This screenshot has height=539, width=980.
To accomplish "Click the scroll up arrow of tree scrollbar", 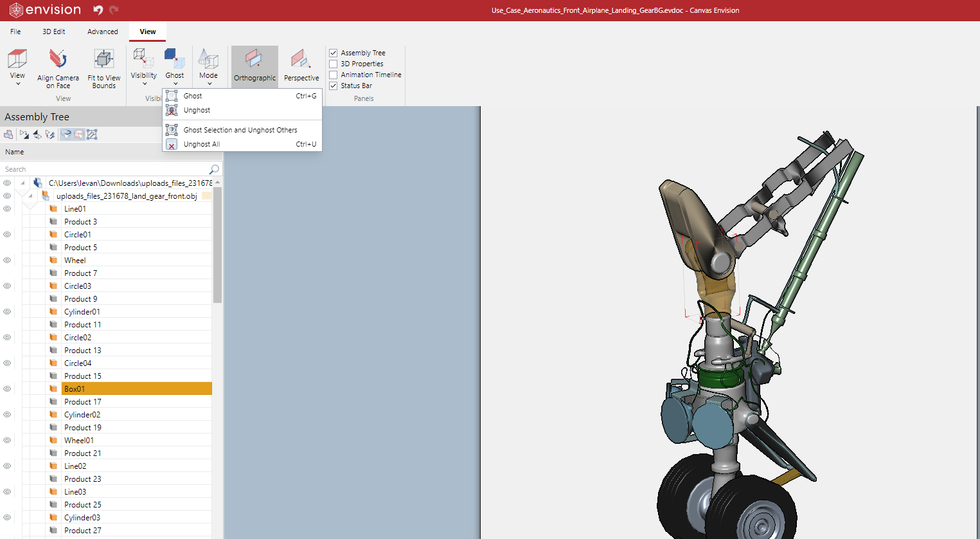I will pyautogui.click(x=217, y=183).
